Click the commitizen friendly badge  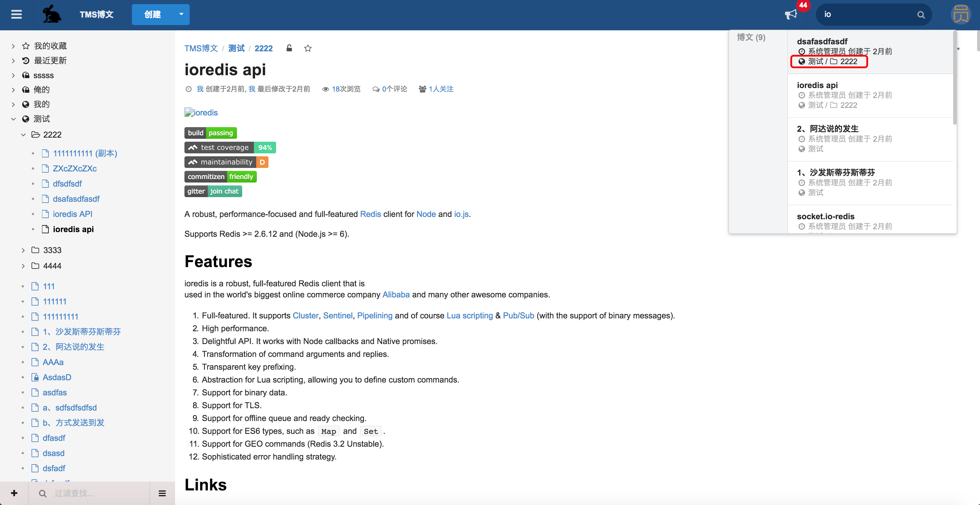pyautogui.click(x=220, y=176)
